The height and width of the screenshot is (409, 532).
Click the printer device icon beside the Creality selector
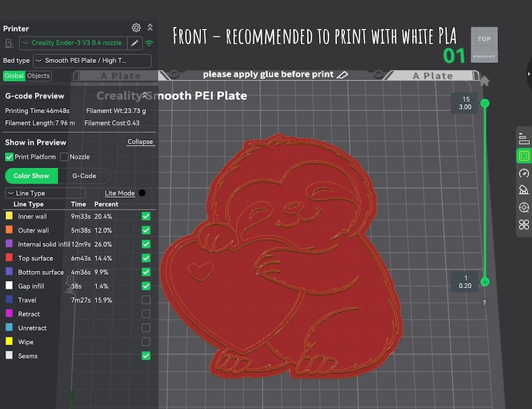(x=9, y=43)
